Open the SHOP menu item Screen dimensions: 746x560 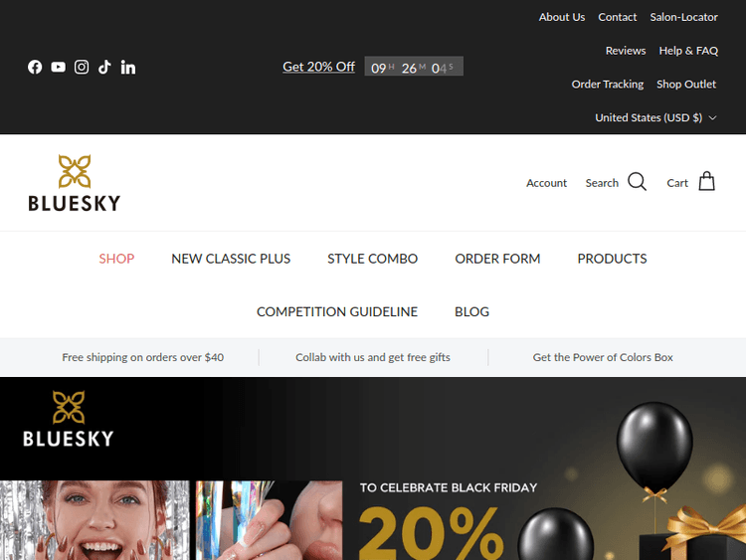coord(116,259)
